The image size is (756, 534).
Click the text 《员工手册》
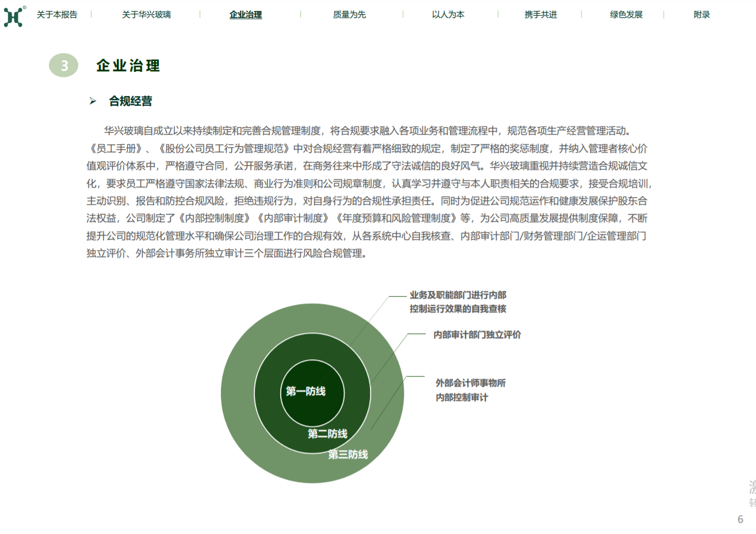[x=116, y=148]
